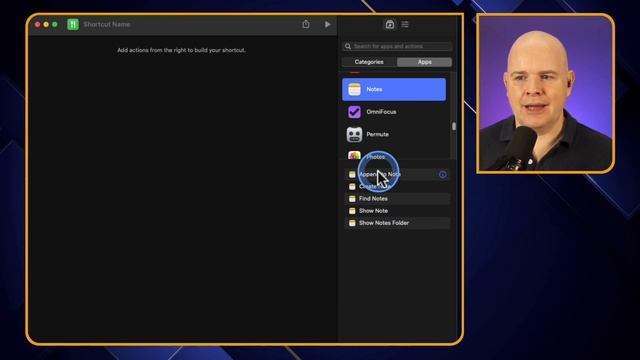Show info for Append to Note action
Viewport: 640px width, 360px height.
click(442, 175)
